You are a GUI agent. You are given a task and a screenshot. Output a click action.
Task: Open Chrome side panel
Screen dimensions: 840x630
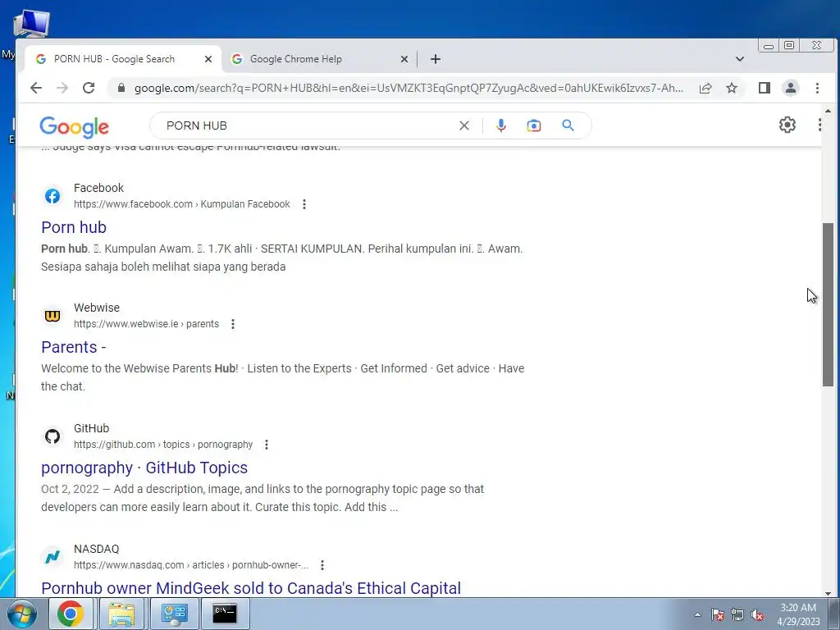click(765, 88)
